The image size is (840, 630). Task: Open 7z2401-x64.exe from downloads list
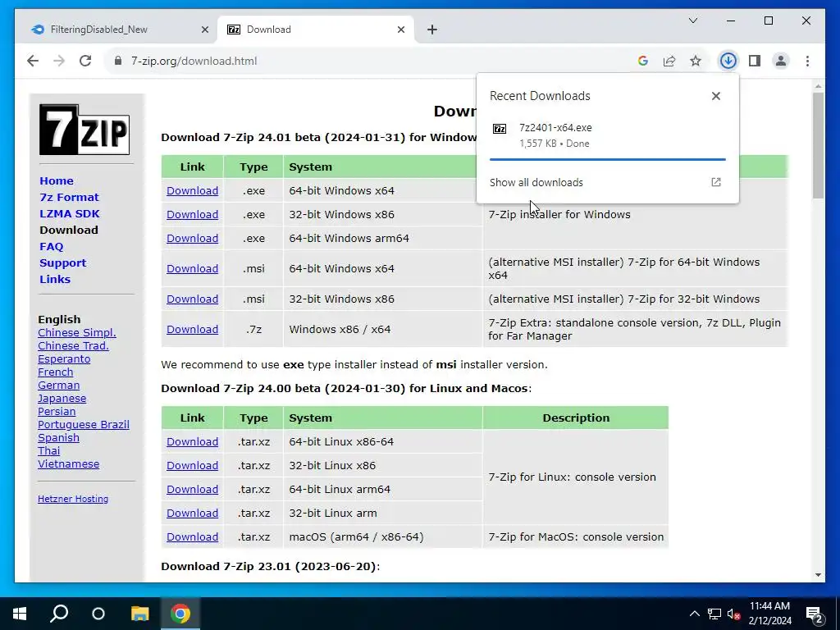[555, 128]
